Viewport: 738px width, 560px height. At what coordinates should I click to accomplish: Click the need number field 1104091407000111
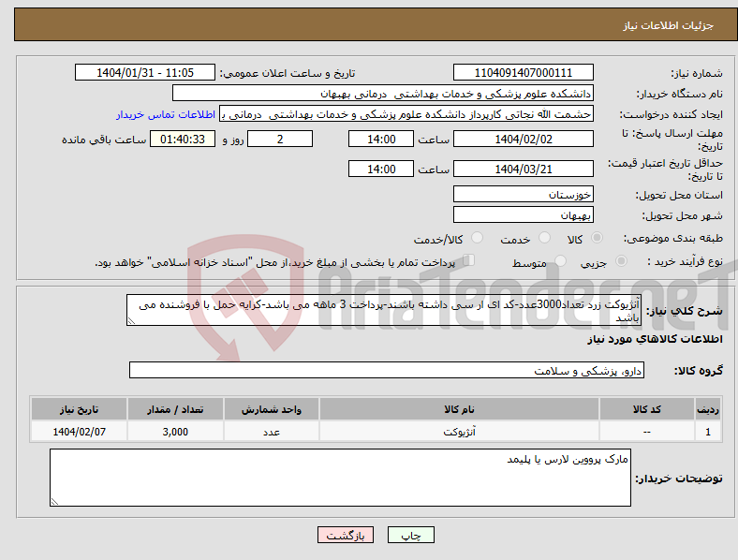(524, 72)
